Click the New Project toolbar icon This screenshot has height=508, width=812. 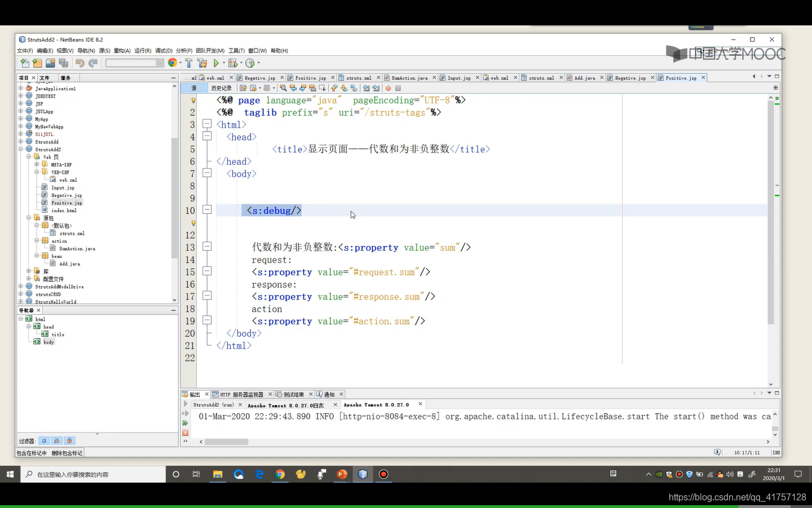coord(37,63)
